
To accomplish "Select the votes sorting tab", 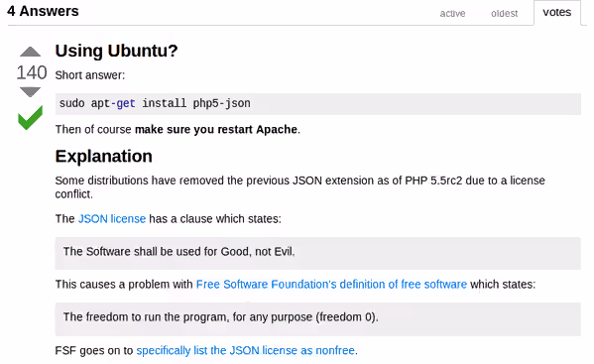I will (x=557, y=13).
